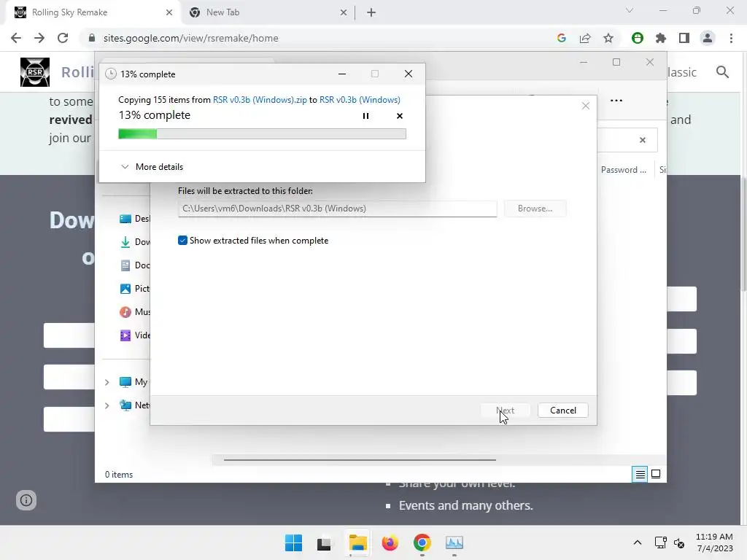Close the extract wizard dialog X
747x560 pixels.
(x=586, y=106)
